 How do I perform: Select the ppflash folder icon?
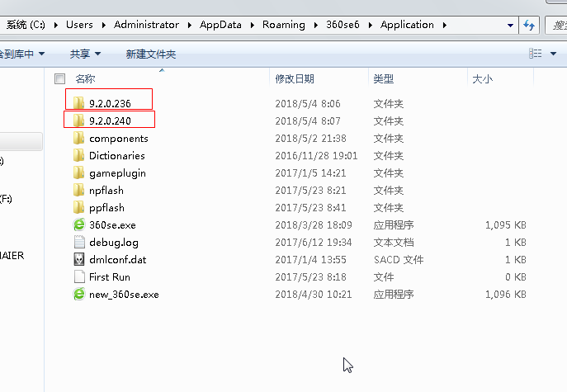78,207
